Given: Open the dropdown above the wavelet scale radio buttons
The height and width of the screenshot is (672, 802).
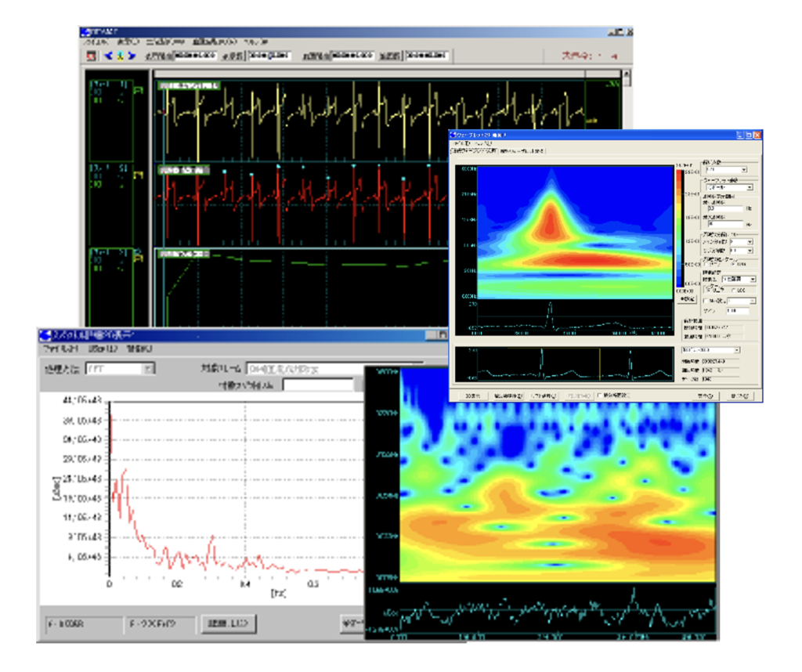Looking at the screenshot, I should [x=739, y=280].
